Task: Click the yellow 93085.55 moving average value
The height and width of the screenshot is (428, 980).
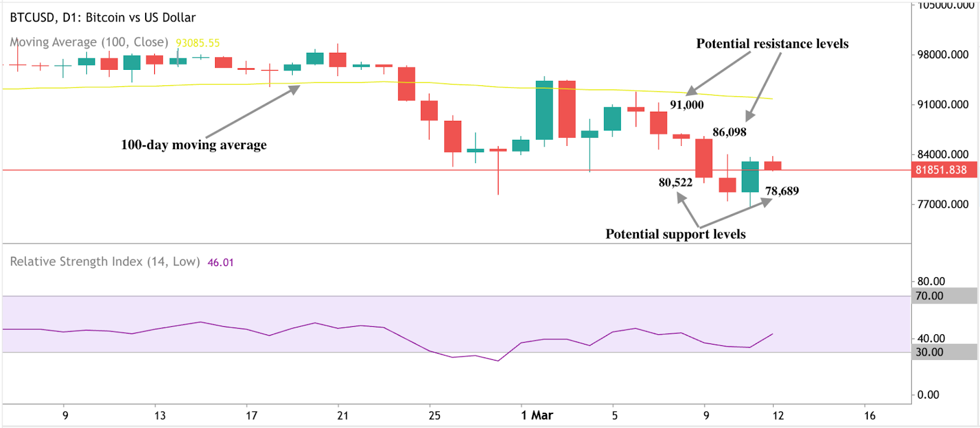Action: 197,43
